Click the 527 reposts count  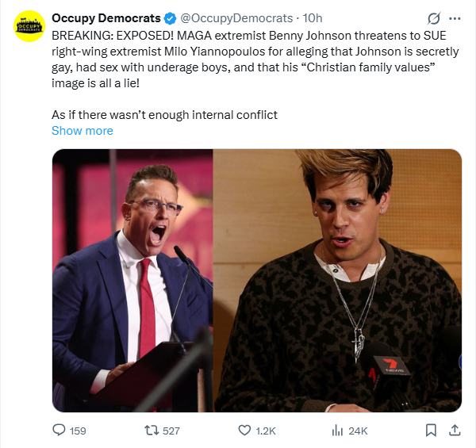tap(171, 431)
